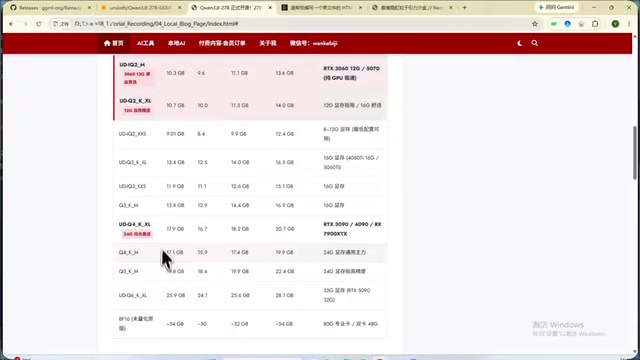The image size is (640, 360).
Task: Click the 22.4 GB cell in Q5_K_M row
Action: (284, 271)
